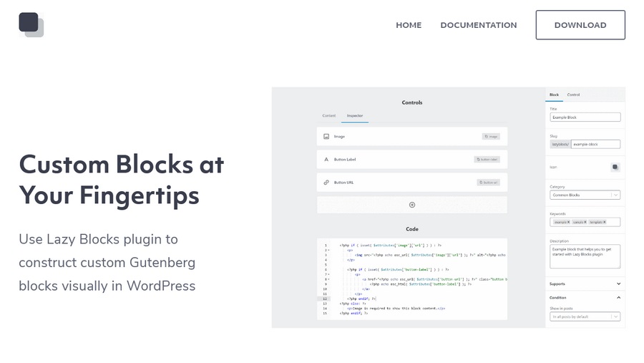Screen dimensions: 644x363
Task: Select the Button URL control row
Action: (x=412, y=183)
